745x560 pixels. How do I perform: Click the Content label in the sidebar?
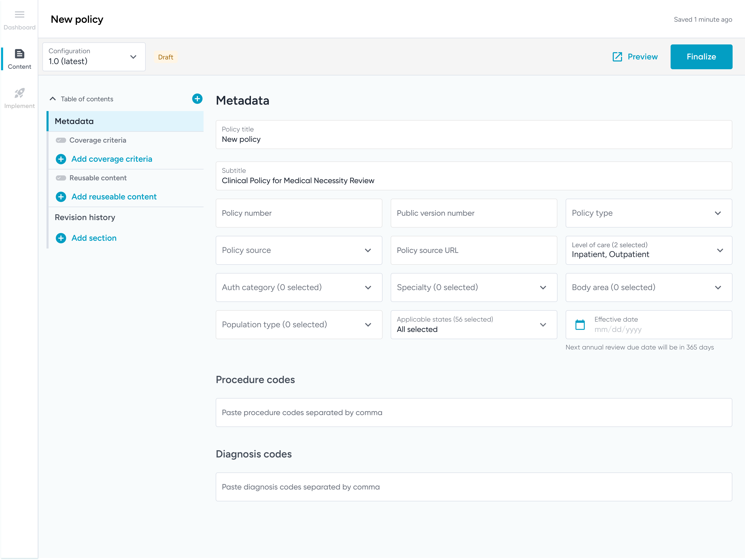pos(20,67)
